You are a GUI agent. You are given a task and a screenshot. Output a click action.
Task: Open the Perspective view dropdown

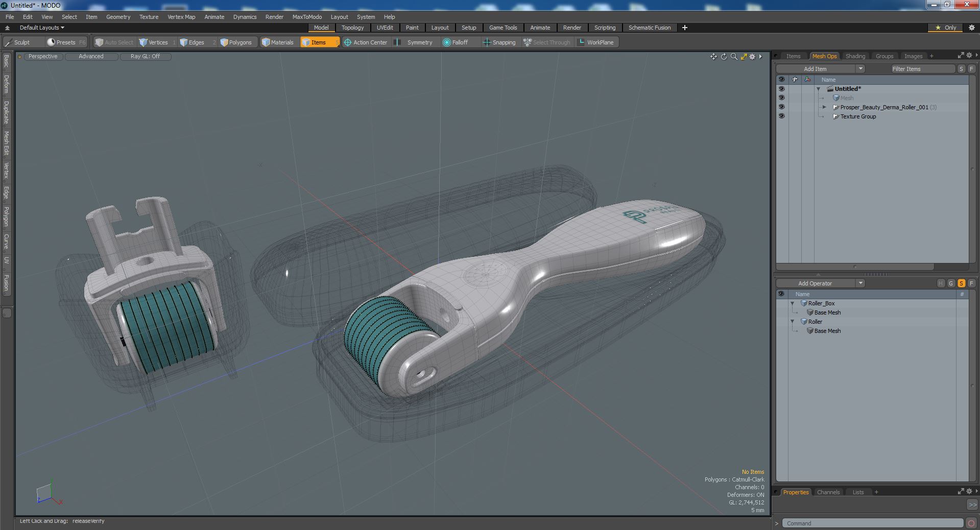click(43, 57)
